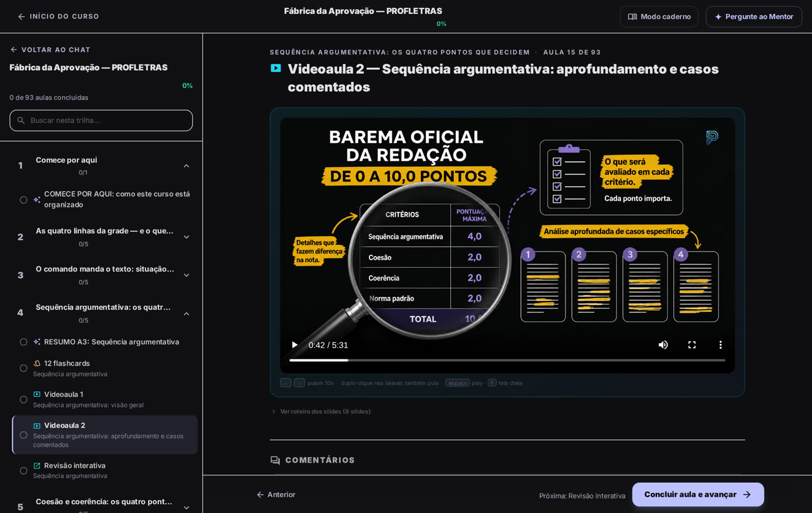
Task: Click the external link icon beside Revisão interativa
Action: pyautogui.click(x=37, y=465)
